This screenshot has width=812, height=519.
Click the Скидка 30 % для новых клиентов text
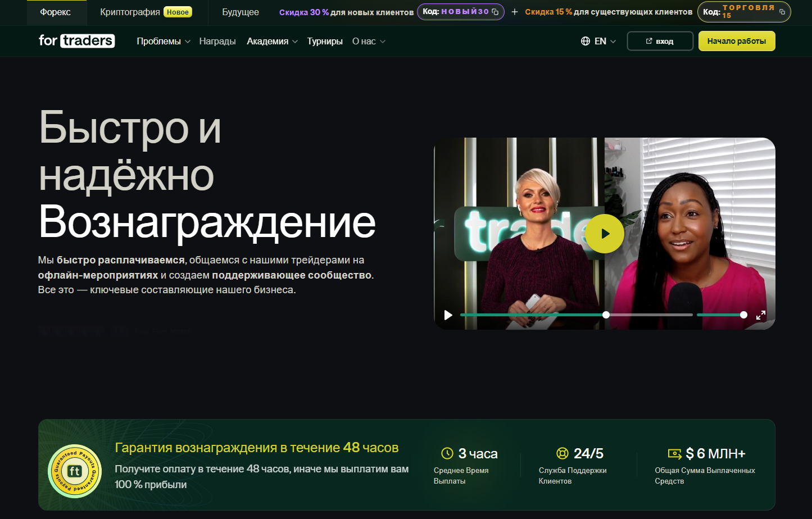pyautogui.click(x=346, y=12)
